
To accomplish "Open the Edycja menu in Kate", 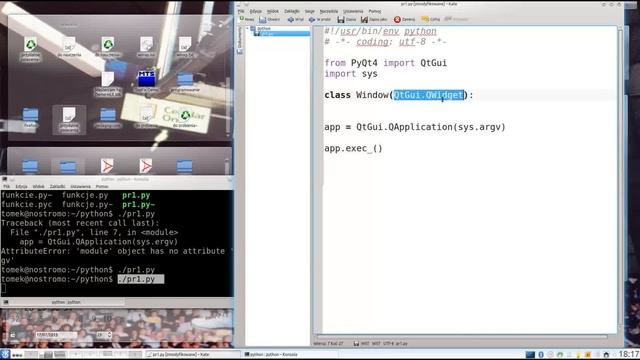I will [256, 11].
